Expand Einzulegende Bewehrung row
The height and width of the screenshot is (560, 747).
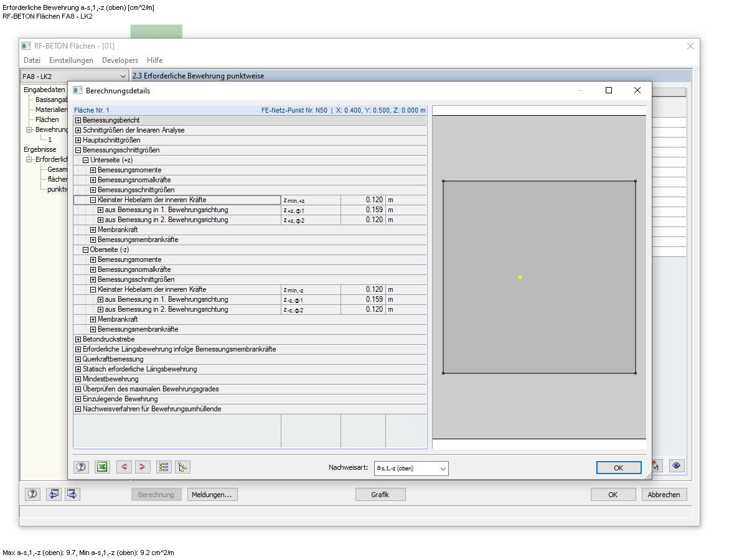pos(78,399)
